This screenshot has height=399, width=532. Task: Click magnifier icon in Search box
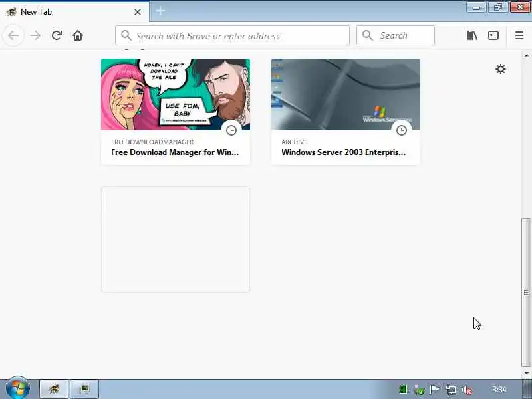(x=368, y=35)
